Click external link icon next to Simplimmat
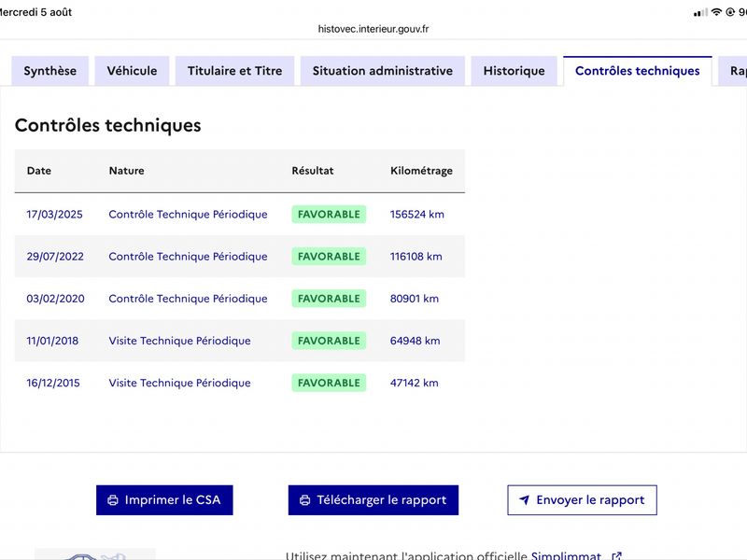The height and width of the screenshot is (560, 747). [x=616, y=555]
